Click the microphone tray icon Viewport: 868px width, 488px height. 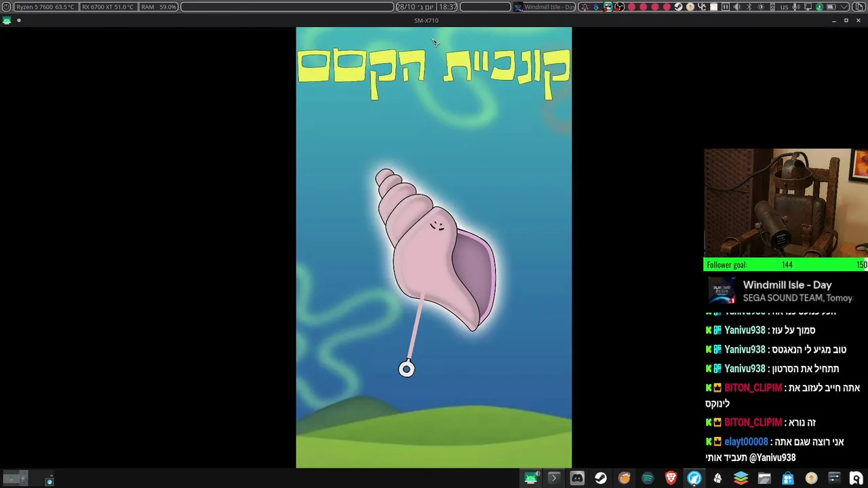(x=796, y=7)
